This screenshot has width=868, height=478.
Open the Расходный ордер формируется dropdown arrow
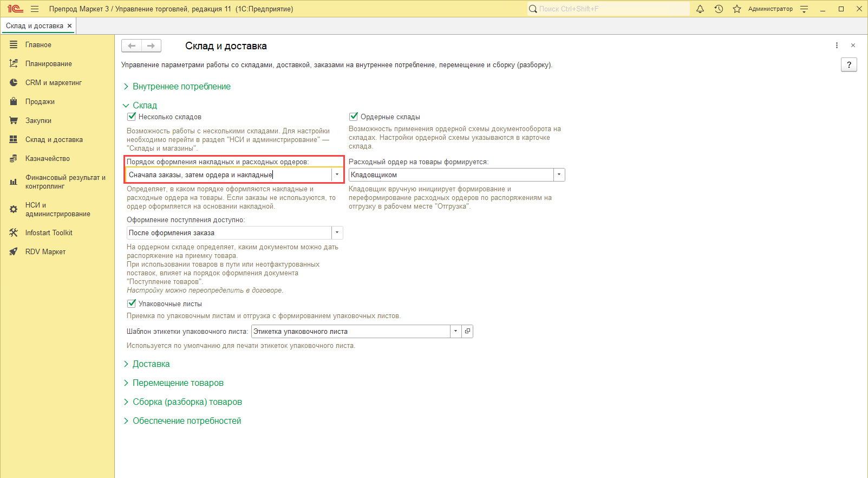point(559,175)
